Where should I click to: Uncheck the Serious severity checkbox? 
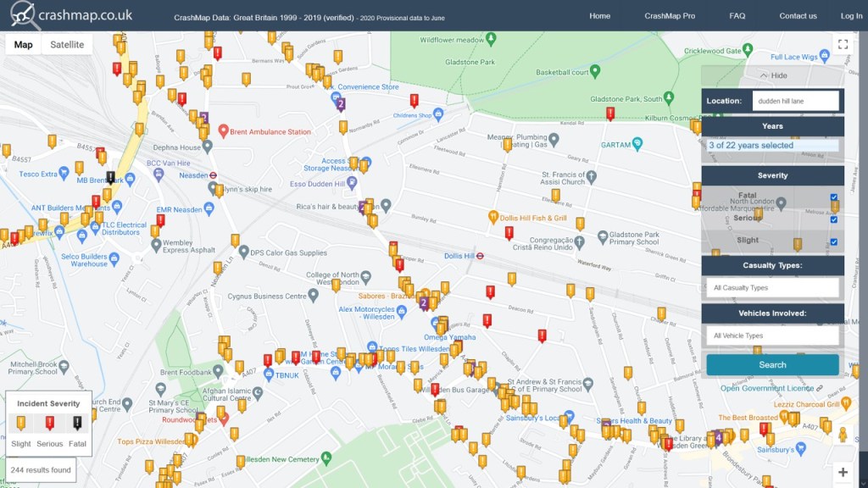tap(834, 219)
